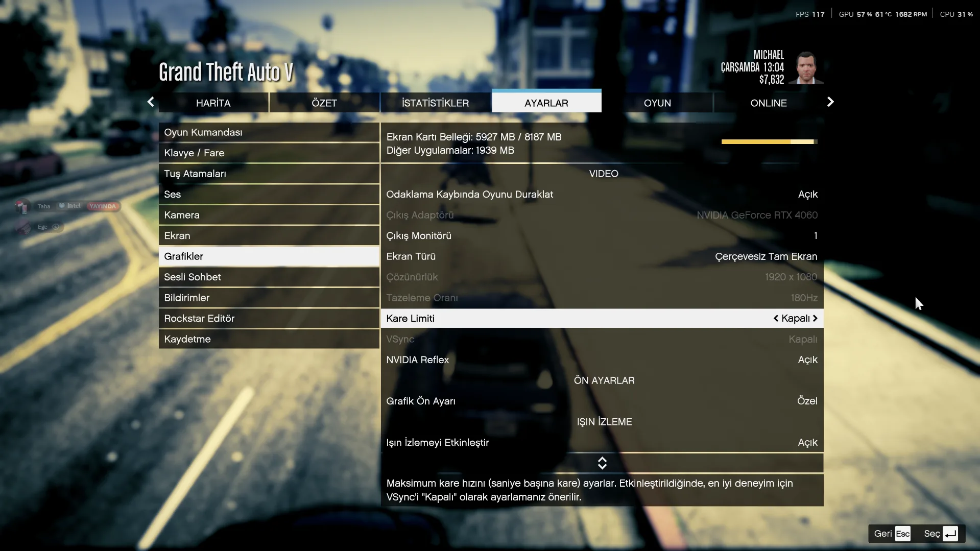Open Klavye / Fare settings

tap(269, 153)
